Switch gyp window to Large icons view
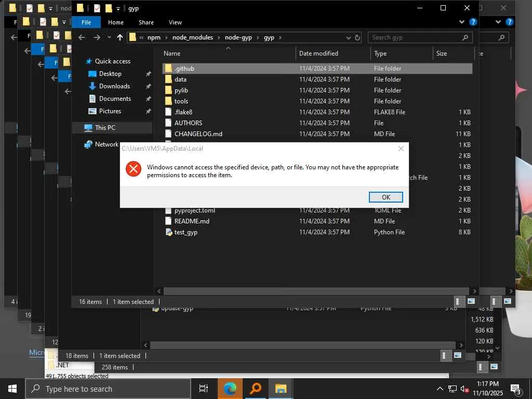Screen dimensions: 532x399 tap(471, 301)
